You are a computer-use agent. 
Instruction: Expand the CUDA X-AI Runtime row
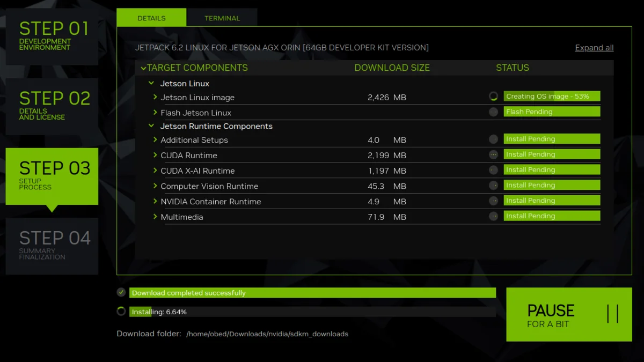point(155,171)
